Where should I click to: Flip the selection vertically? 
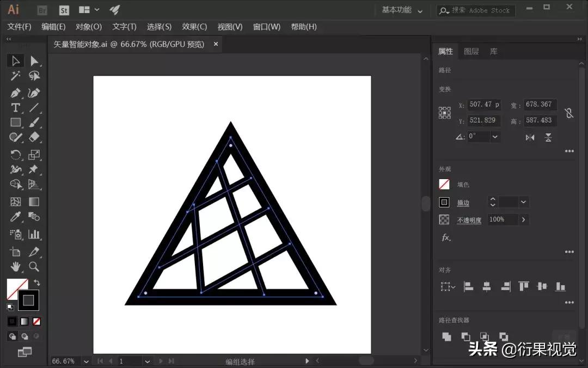tap(548, 137)
